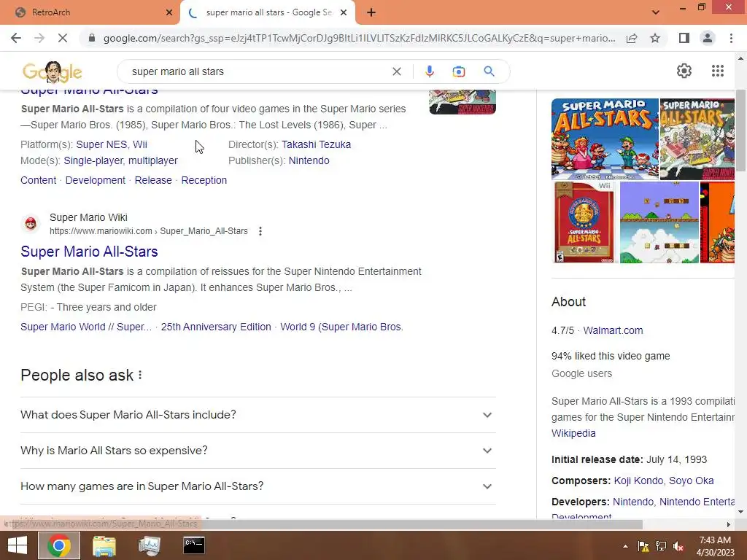The width and height of the screenshot is (747, 560).
Task: Open the Takashi Tezuka director link
Action: (316, 144)
